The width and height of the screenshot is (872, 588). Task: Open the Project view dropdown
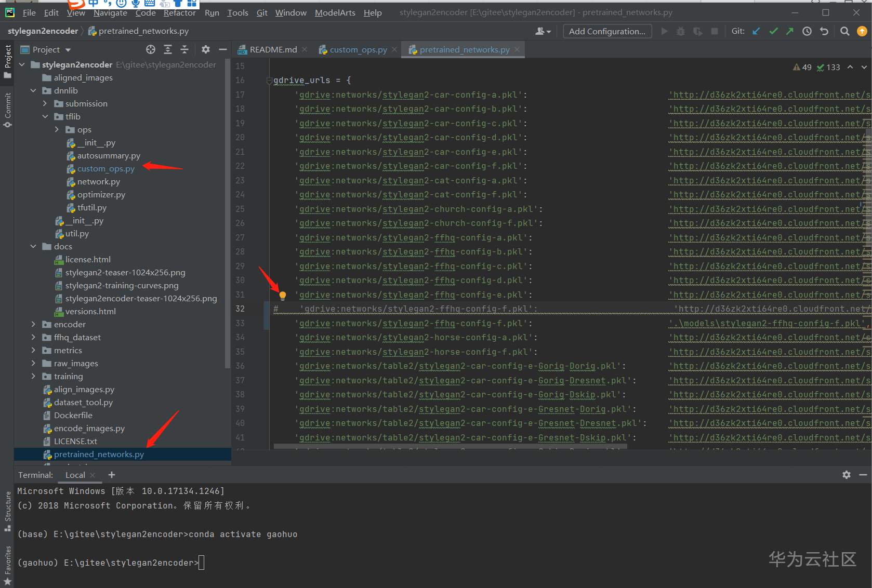[68, 50]
